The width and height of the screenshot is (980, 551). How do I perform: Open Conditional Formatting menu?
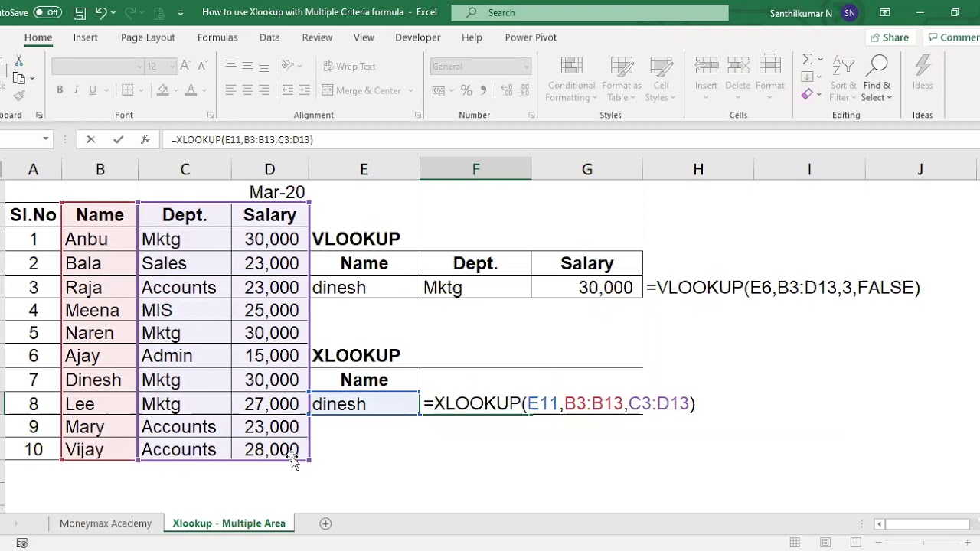pyautogui.click(x=571, y=79)
